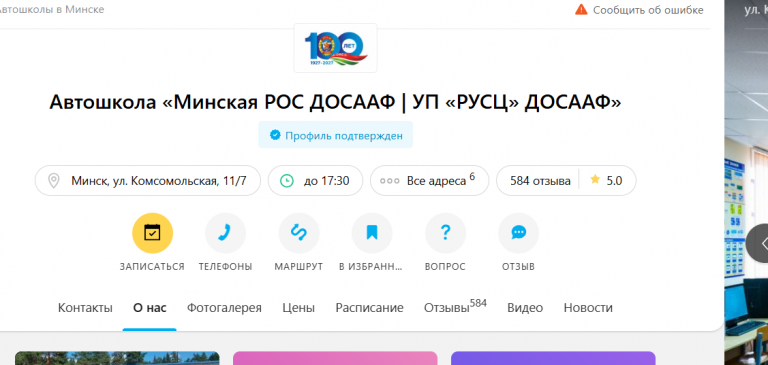
Task: Expand Все адреса list
Action: (430, 181)
